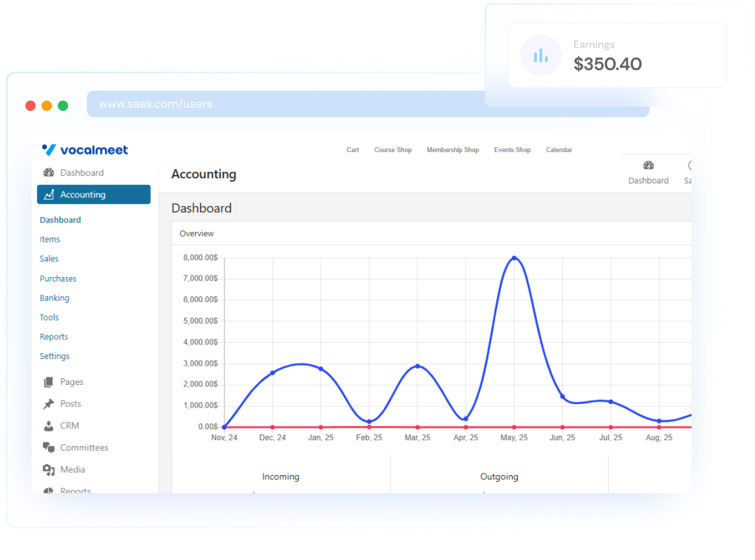Image resolution: width=755 pixels, height=560 pixels.
Task: Open Cart in the top menu
Action: click(x=353, y=150)
